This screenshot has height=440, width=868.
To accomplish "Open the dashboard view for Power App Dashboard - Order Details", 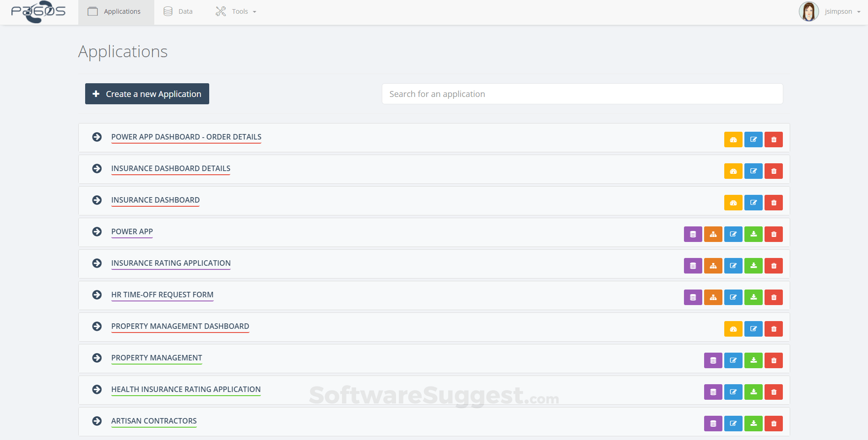I will (733, 139).
